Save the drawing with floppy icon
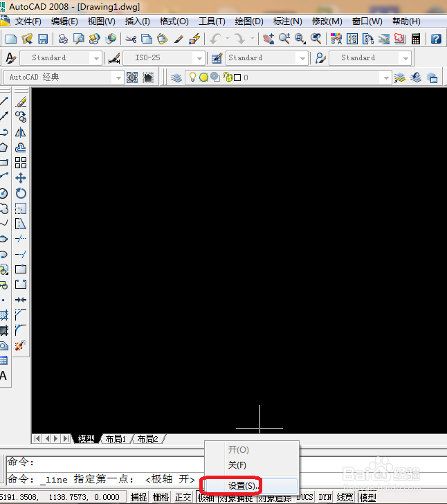Screen dimensions: 447x504 (x=43, y=39)
